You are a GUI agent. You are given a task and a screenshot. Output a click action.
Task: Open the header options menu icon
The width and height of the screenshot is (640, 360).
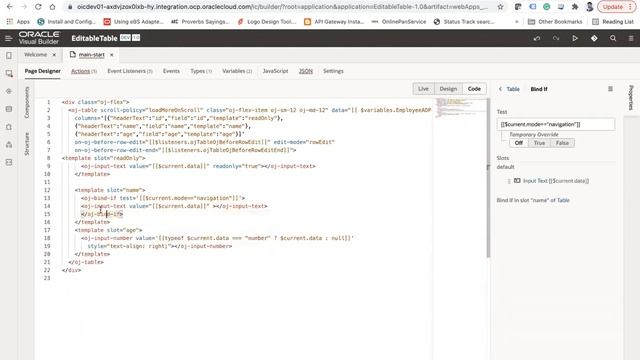[631, 38]
